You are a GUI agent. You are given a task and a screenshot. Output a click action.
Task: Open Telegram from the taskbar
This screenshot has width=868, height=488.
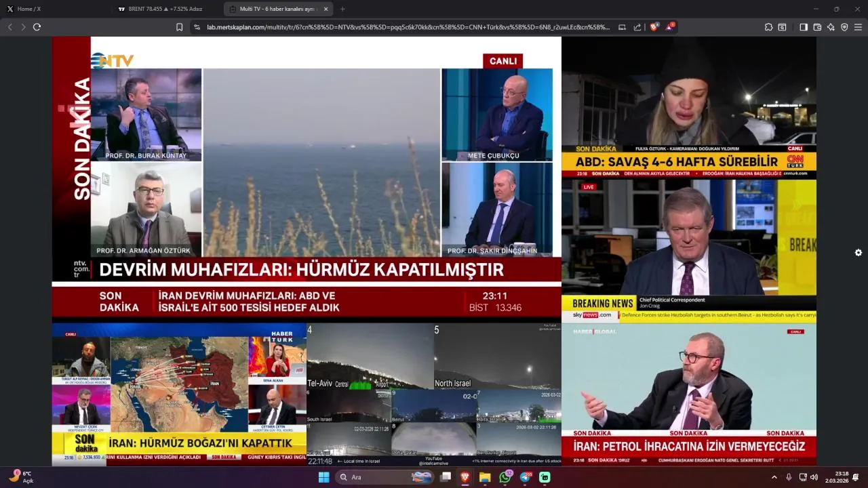coord(525,477)
